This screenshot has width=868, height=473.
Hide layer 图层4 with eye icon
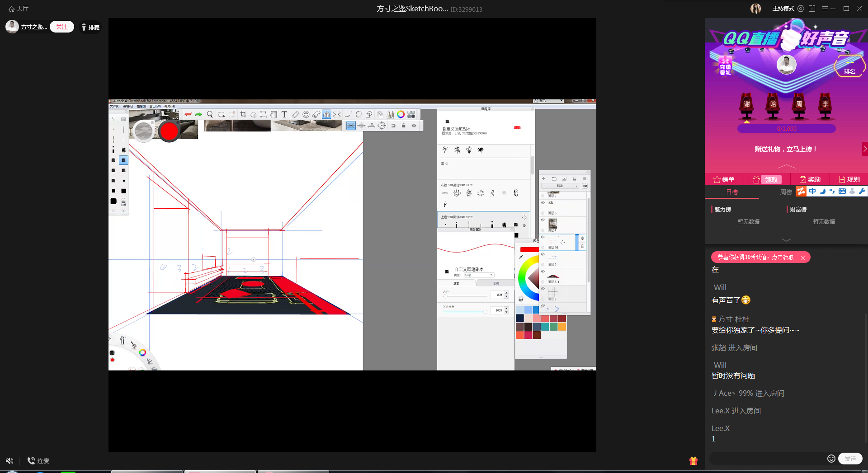(x=543, y=220)
